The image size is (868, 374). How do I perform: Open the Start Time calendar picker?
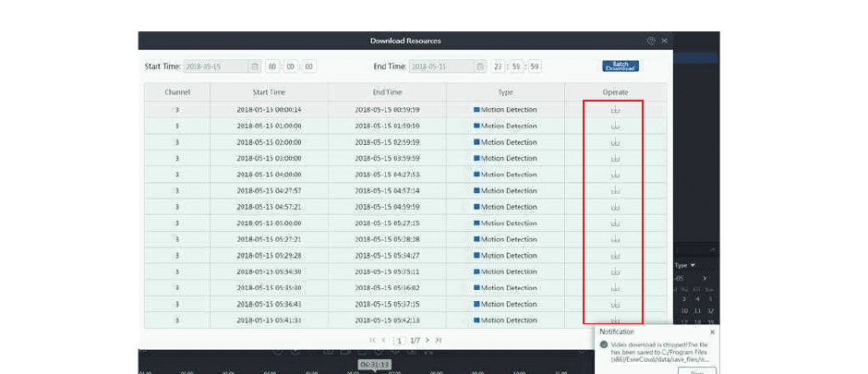[x=255, y=66]
